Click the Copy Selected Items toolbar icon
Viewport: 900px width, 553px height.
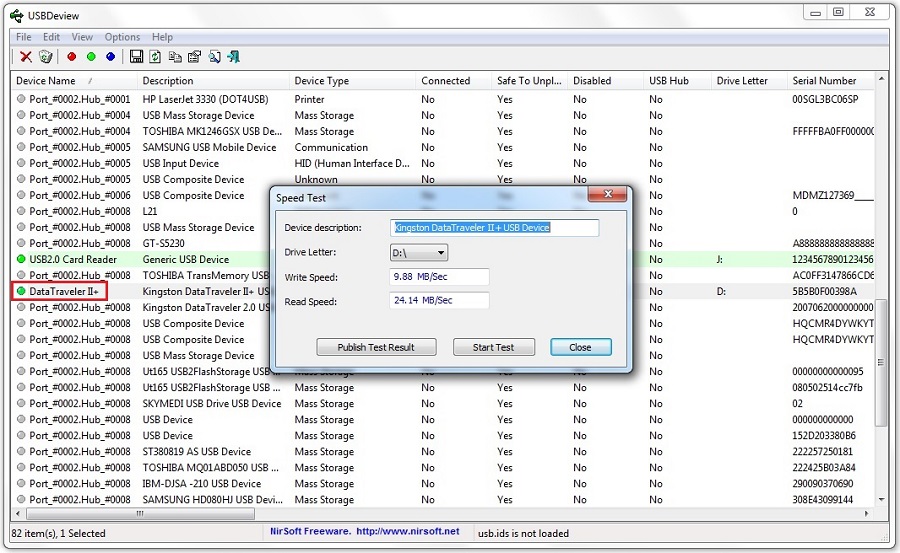click(175, 56)
